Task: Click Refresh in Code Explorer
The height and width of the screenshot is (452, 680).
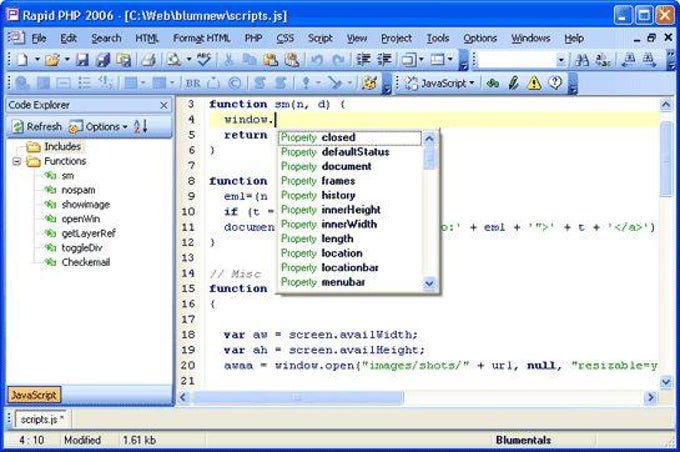Action: (x=37, y=127)
